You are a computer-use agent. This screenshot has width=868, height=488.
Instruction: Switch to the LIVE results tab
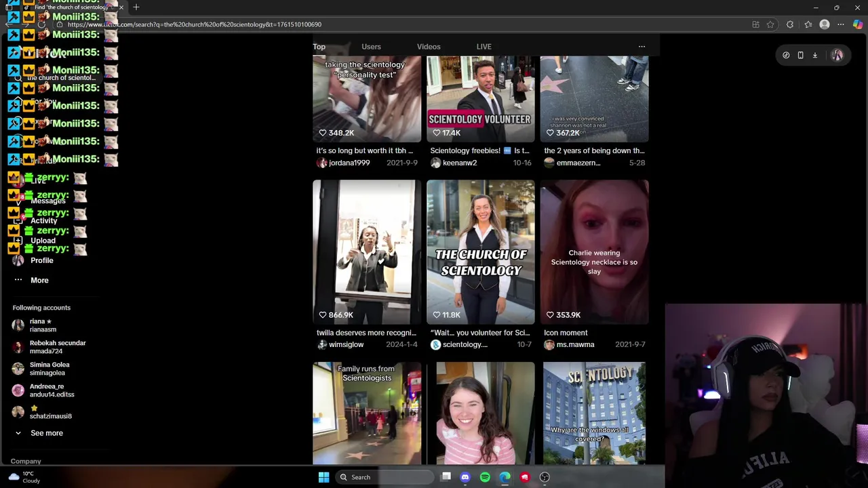pos(484,47)
